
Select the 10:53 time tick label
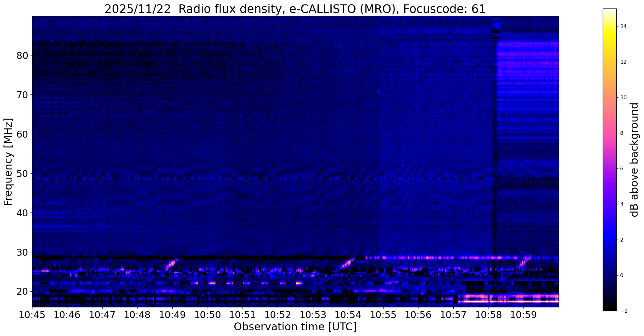pos(313,315)
